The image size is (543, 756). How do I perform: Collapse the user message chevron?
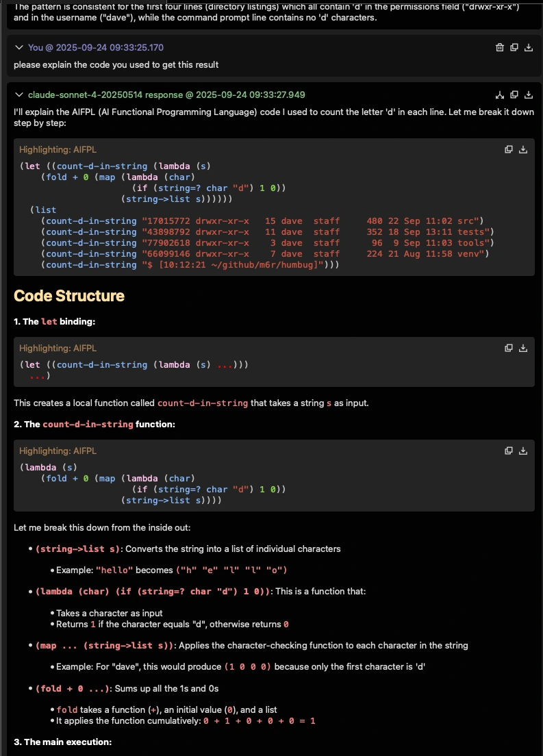[18, 47]
